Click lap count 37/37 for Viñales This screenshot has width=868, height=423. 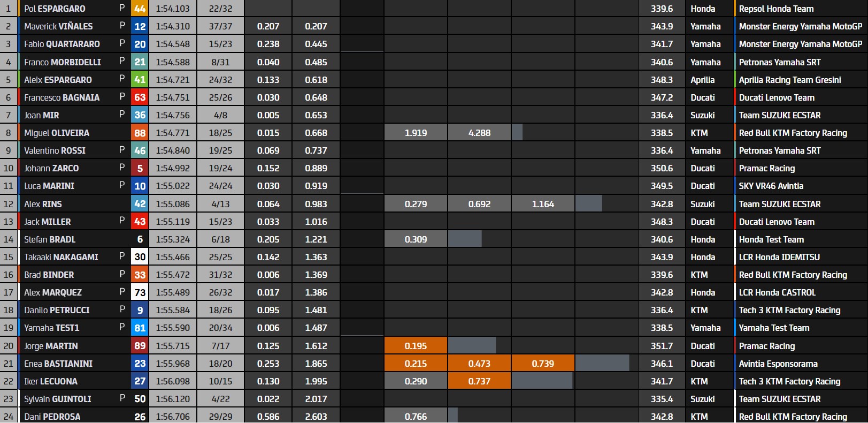[220, 26]
